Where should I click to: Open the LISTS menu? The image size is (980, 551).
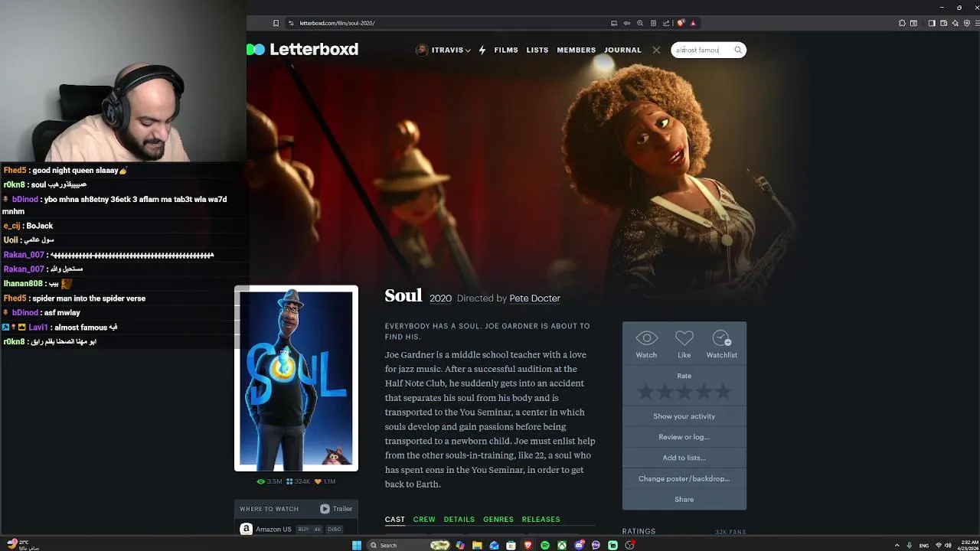537,50
